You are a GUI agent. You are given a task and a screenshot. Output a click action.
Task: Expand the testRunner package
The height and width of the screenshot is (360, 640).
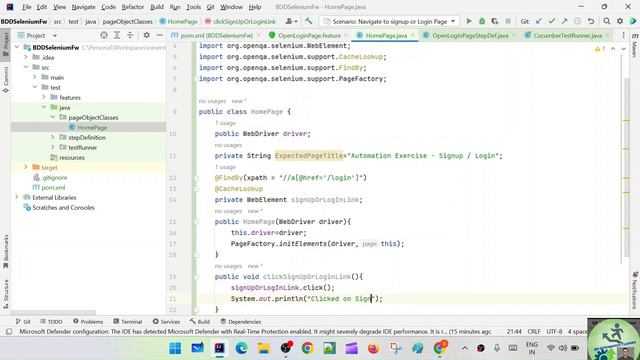coord(53,147)
